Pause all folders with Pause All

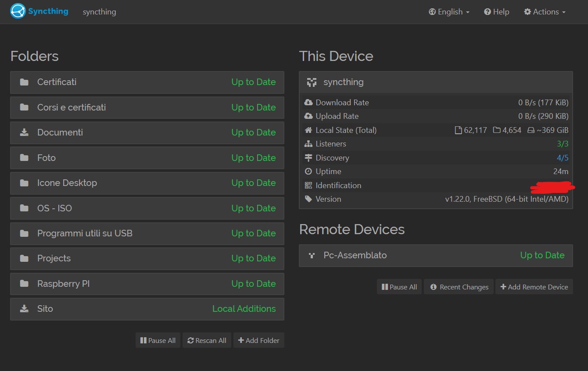tap(158, 340)
